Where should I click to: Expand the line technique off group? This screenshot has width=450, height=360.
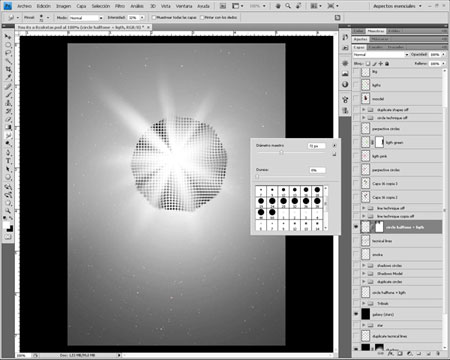(x=364, y=208)
